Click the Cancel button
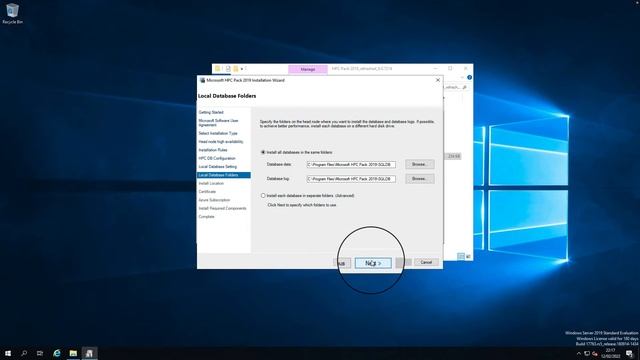 point(426,262)
